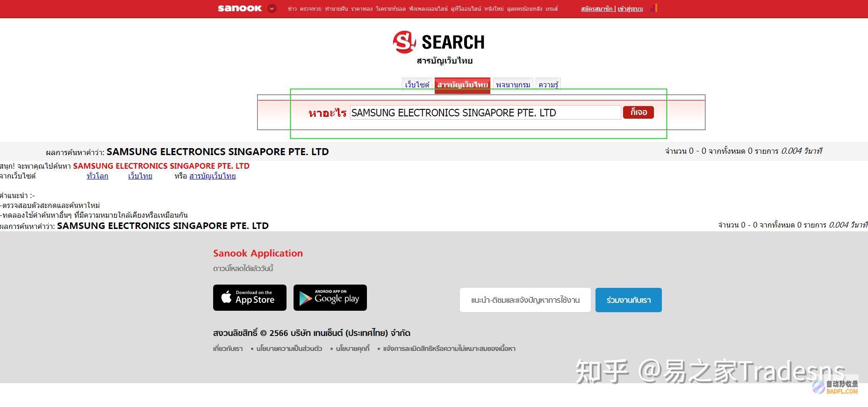Open the Download on the App Store badge
Viewport: 868px width, 407px height.
tap(250, 298)
